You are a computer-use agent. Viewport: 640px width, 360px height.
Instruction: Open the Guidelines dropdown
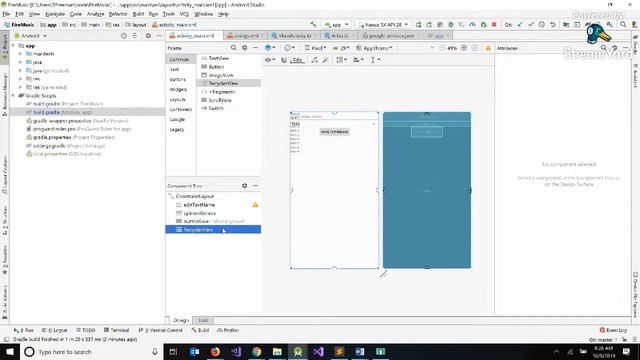tap(375, 60)
